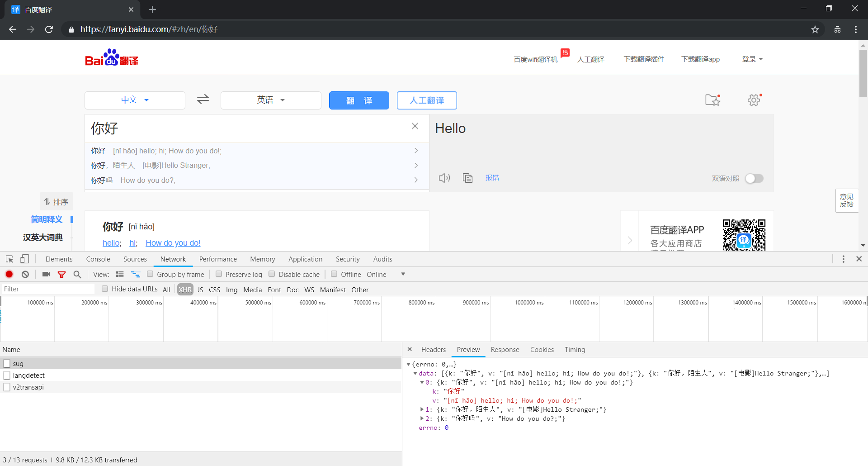868x466 pixels.
Task: Close the request details pane
Action: [410, 349]
